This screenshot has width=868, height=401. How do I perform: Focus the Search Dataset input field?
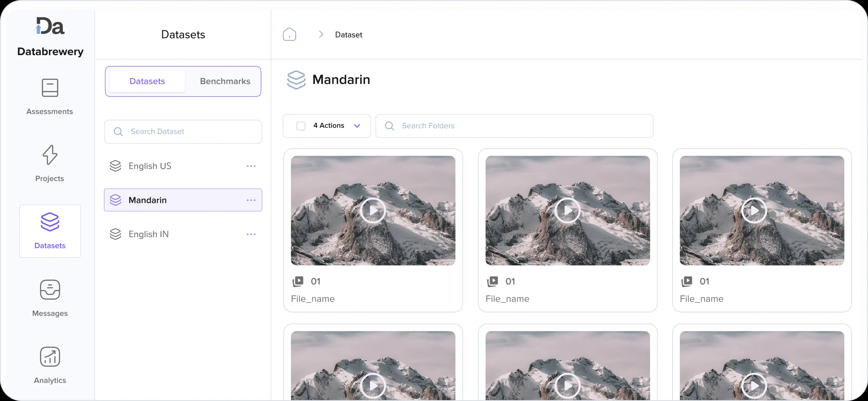183,132
